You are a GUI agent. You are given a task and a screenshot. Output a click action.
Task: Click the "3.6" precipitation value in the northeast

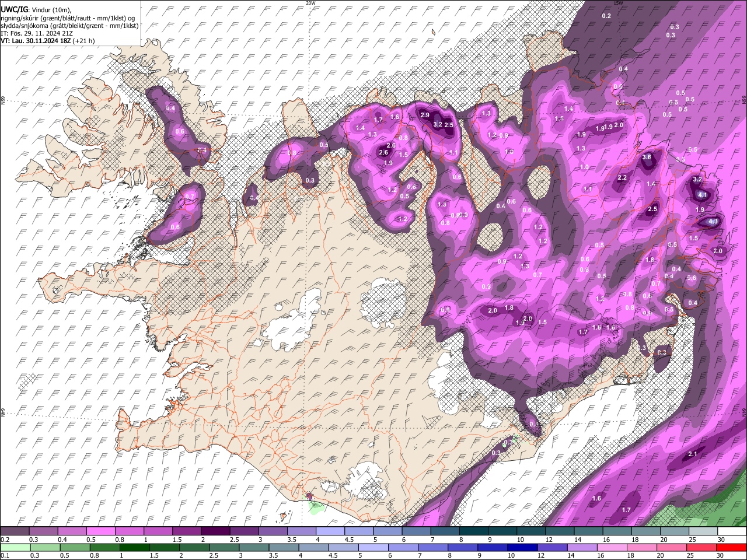pyautogui.click(x=647, y=157)
